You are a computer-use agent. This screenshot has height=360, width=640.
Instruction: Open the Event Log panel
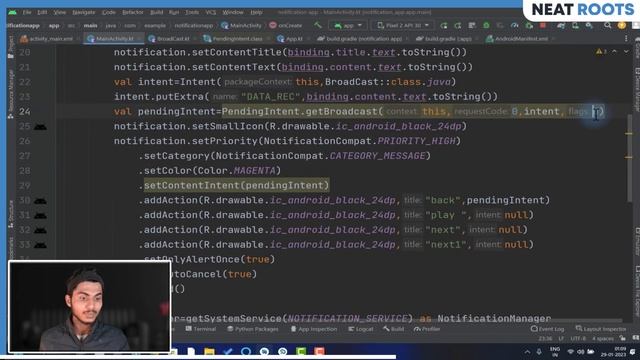point(548,329)
